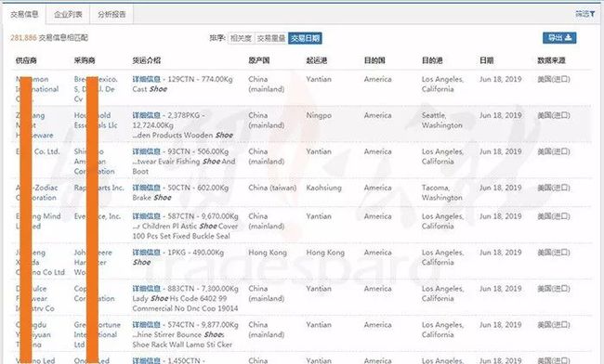Select Hong Kong in the 起运港 column
Viewport: 604px width, 364px height.
pos(325,253)
